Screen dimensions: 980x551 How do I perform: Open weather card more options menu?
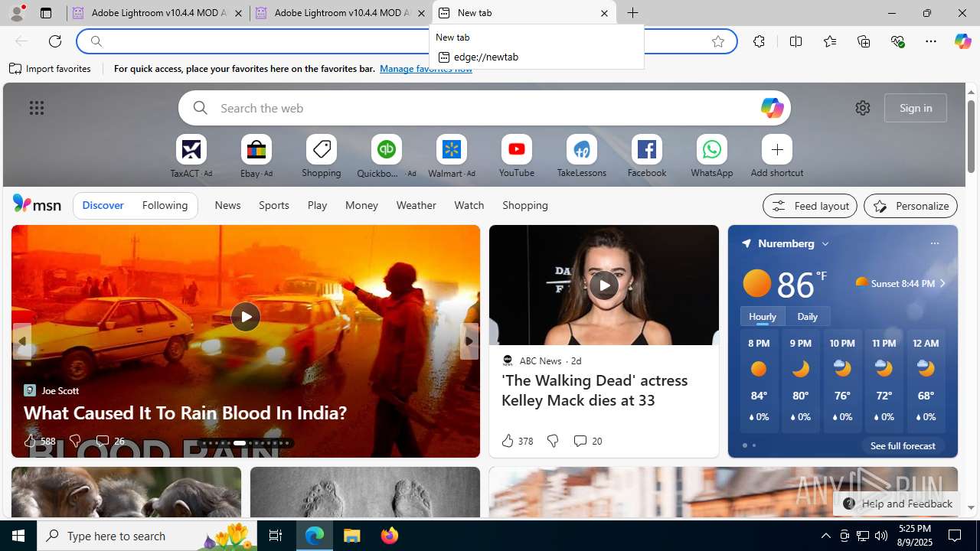click(x=934, y=243)
